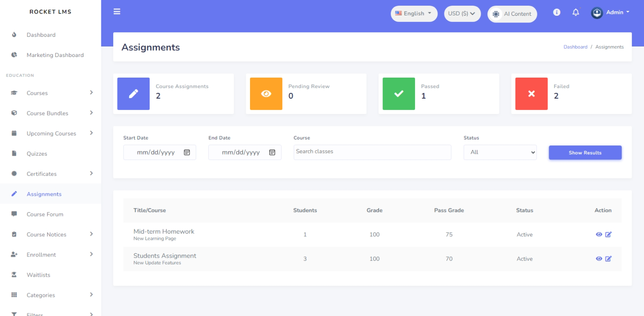Click the Students Assignment title
644x316 pixels.
tap(165, 256)
